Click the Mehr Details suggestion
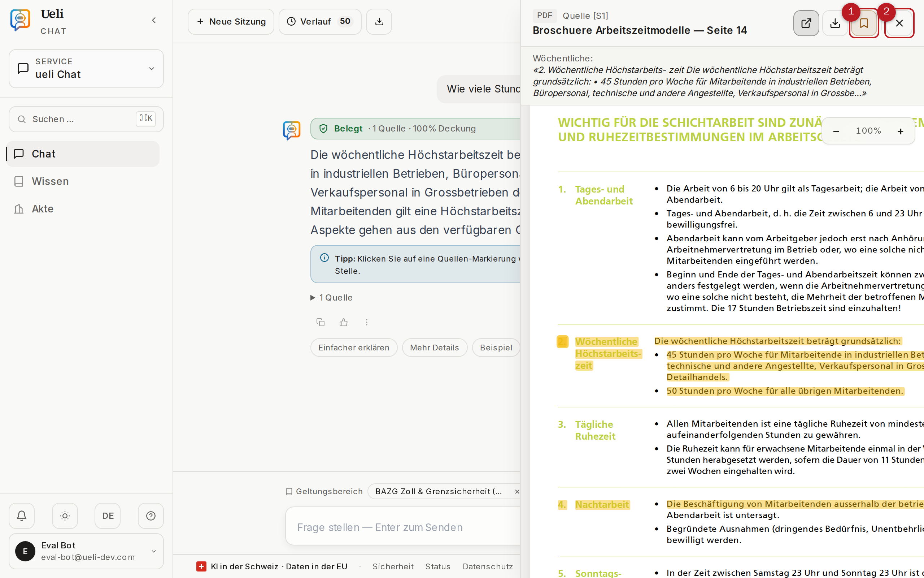The width and height of the screenshot is (924, 578). pos(435,348)
